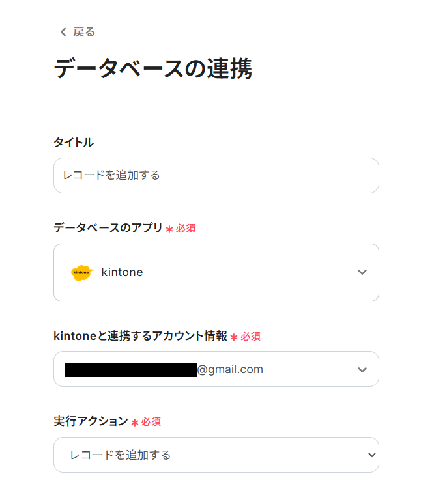
Task: Click the データベースのアプリ label
Action: point(108,228)
